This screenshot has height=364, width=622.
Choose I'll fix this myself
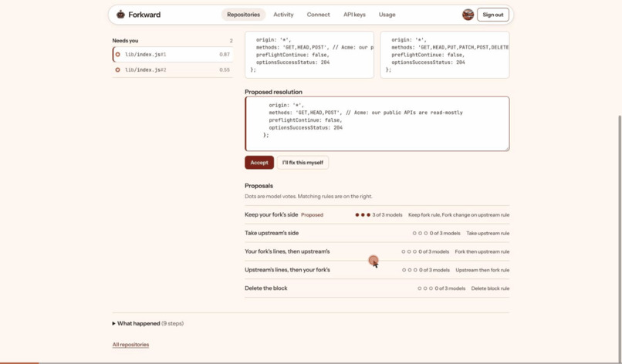pyautogui.click(x=303, y=163)
